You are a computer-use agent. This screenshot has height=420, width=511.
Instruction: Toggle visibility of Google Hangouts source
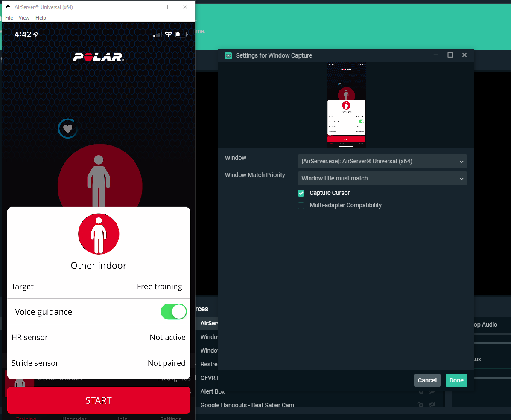[432, 405]
